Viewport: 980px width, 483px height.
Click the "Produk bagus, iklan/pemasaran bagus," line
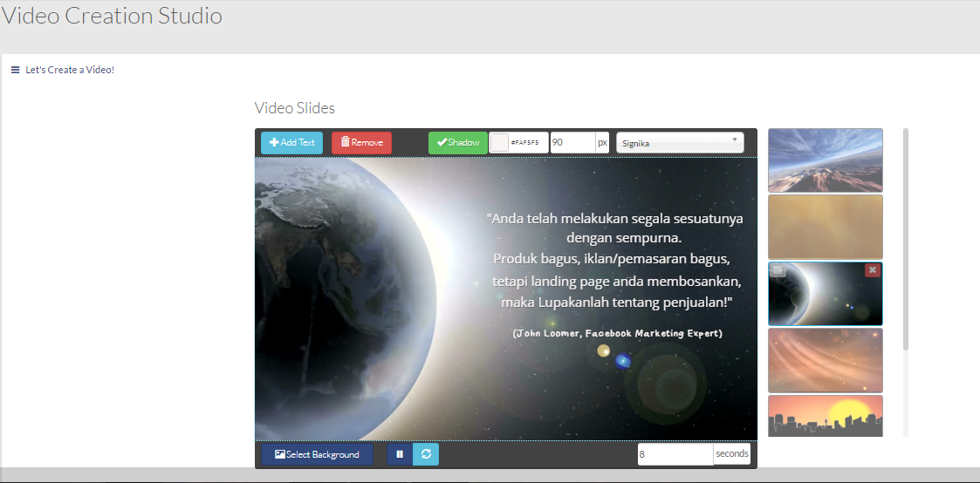coord(611,258)
